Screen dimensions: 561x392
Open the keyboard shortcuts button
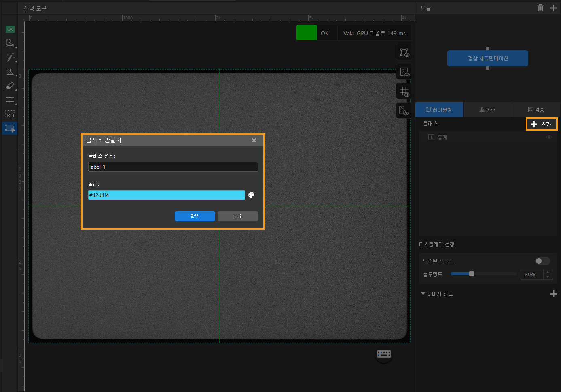click(384, 354)
